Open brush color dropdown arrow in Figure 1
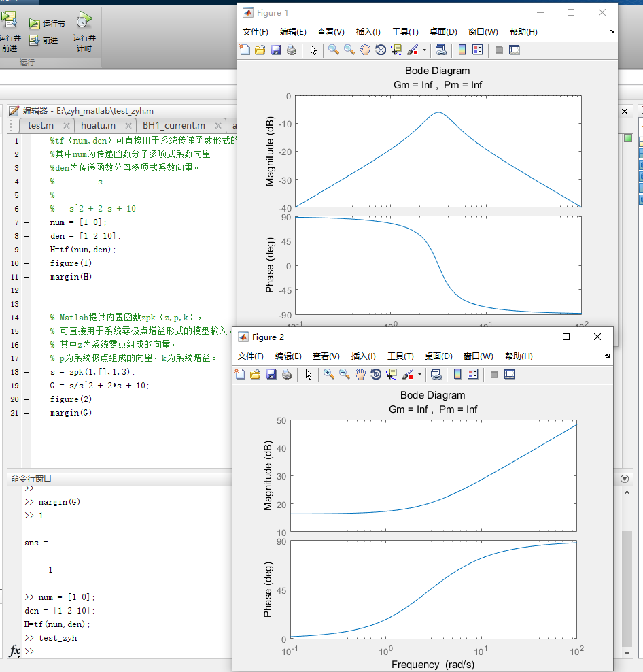The height and width of the screenshot is (672, 643). coord(424,50)
